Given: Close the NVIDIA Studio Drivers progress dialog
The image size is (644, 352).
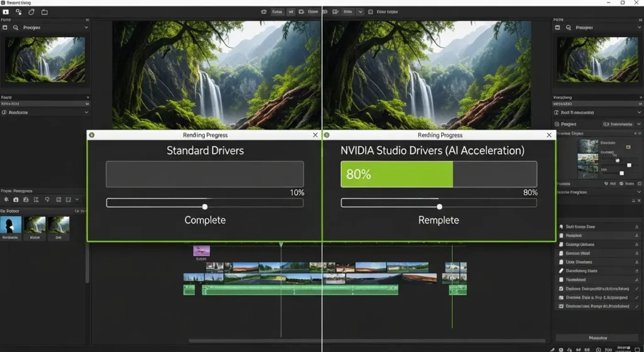Looking at the screenshot, I should pos(549,135).
